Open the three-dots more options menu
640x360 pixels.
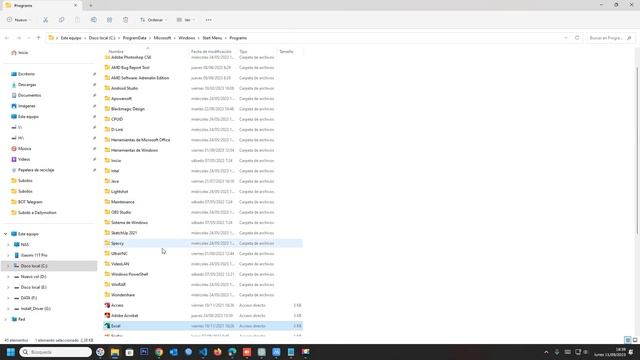(209, 20)
